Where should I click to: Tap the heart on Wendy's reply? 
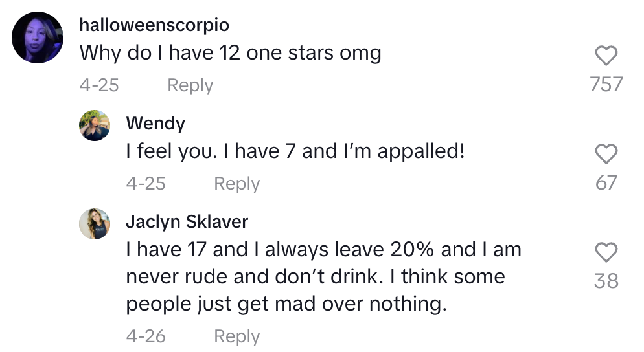point(606,154)
